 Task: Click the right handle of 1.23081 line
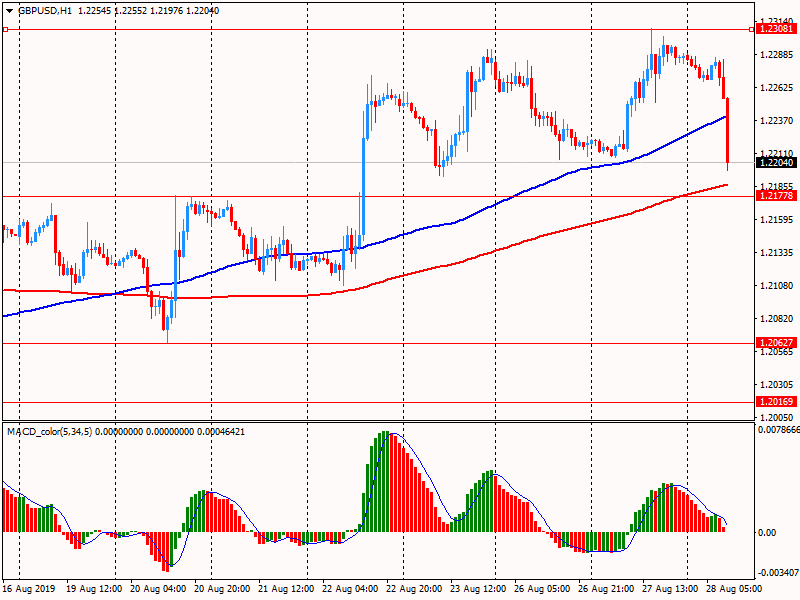(x=752, y=30)
